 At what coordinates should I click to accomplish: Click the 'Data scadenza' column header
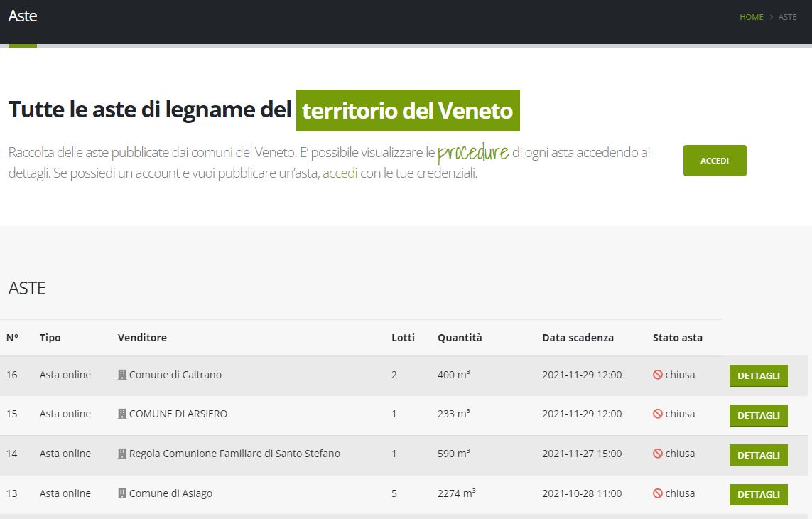point(578,338)
